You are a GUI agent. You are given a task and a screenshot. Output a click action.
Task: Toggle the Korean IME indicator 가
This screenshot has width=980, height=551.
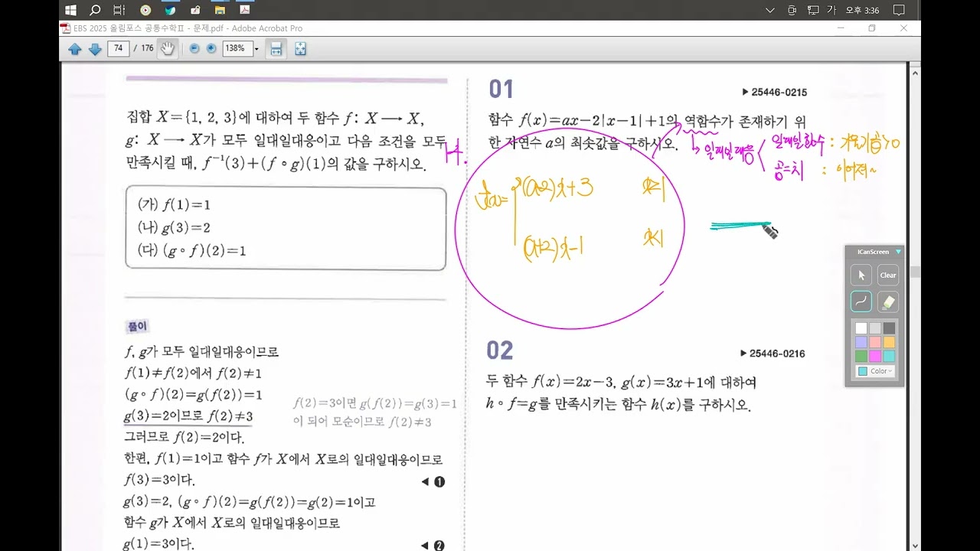831,10
